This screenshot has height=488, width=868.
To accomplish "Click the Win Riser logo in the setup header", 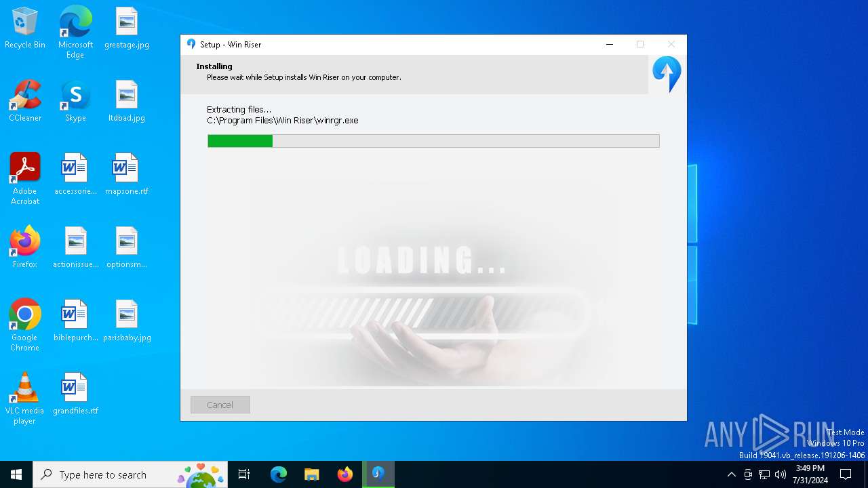I will click(x=667, y=74).
